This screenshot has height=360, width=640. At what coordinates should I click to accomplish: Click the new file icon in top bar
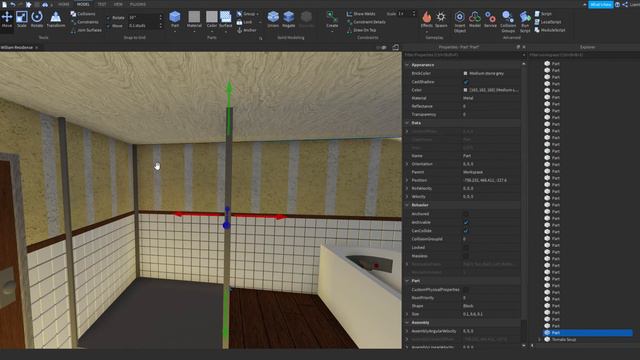coord(4,4)
